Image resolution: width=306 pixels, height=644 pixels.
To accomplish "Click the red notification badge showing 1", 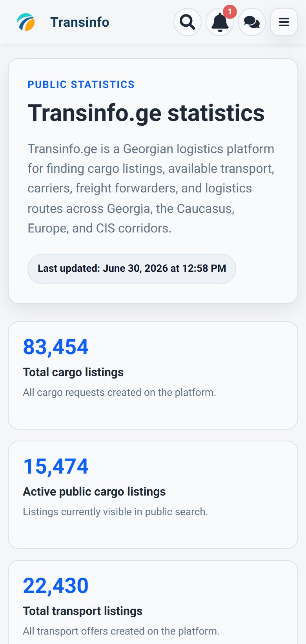I will [229, 12].
